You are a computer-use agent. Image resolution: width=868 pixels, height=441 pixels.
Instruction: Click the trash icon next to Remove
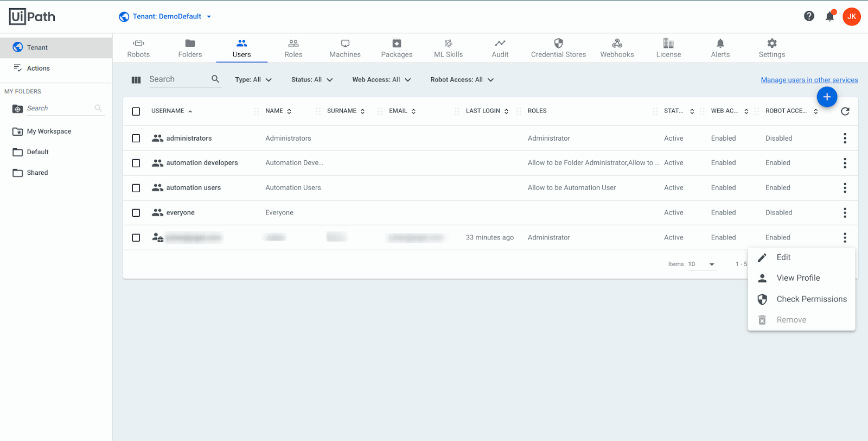point(762,320)
